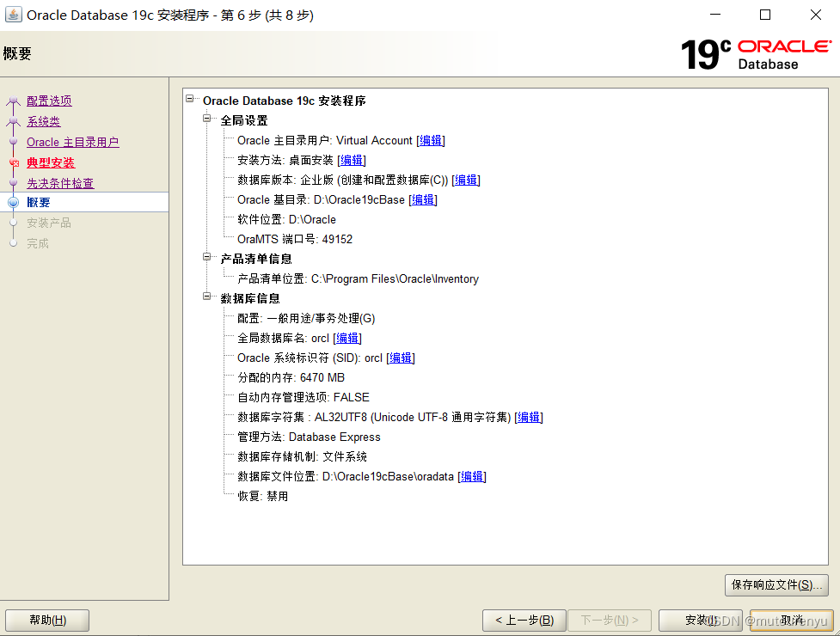Image resolution: width=840 pixels, height=636 pixels.
Task: Open 编辑 for Oracle 主目录用户
Action: click(x=430, y=140)
